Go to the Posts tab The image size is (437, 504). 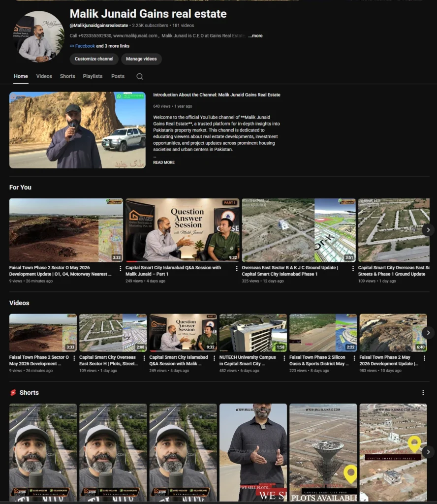click(118, 76)
